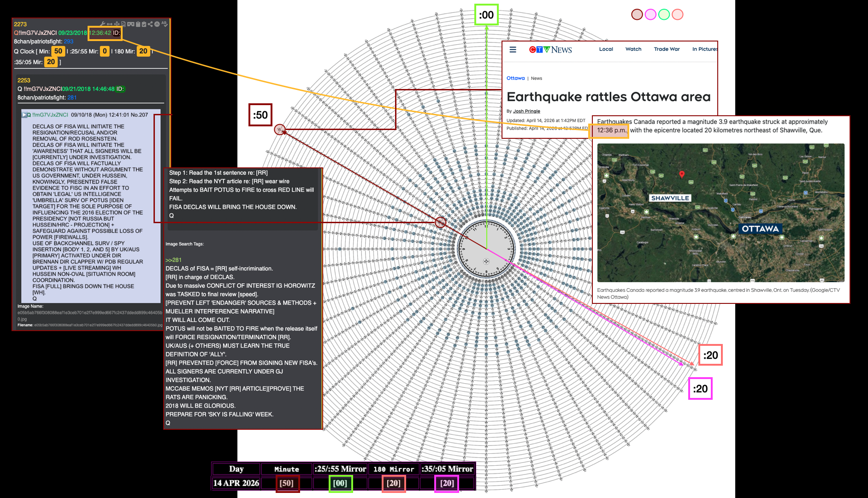868x498 pixels.
Task: Open author Josh Pringle's link
Action: [526, 111]
